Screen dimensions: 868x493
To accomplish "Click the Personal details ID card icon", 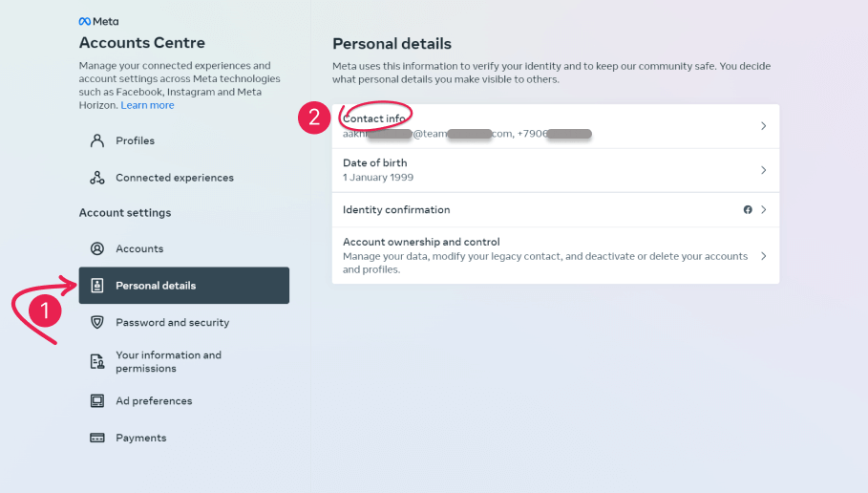I will [x=97, y=286].
